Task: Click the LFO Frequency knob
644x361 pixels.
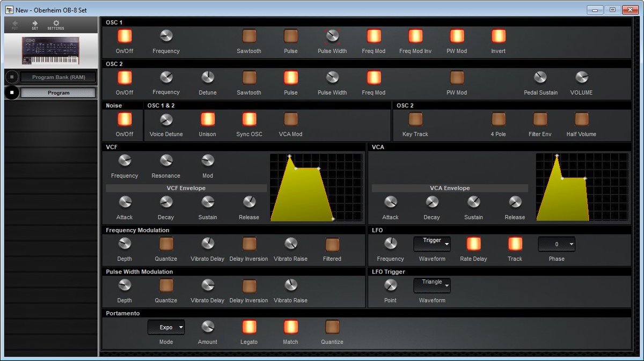Action: tap(391, 244)
